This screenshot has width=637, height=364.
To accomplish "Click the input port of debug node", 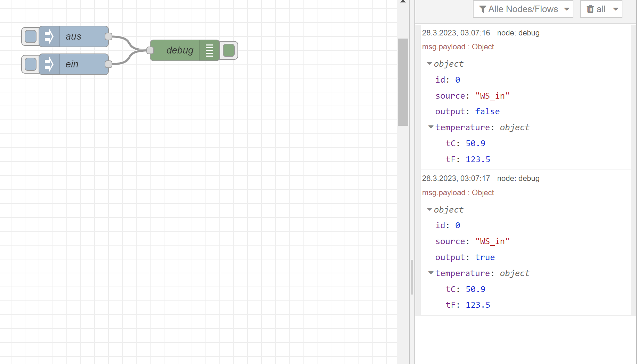I will (x=150, y=50).
